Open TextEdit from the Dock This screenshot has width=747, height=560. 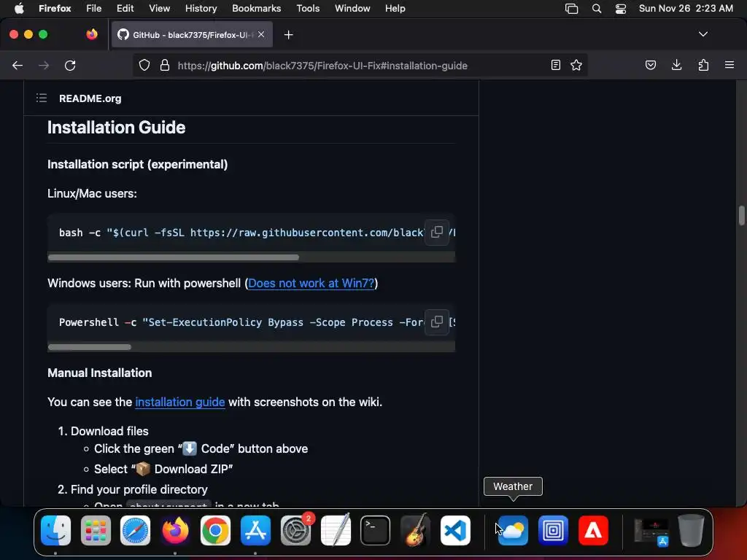click(336, 531)
